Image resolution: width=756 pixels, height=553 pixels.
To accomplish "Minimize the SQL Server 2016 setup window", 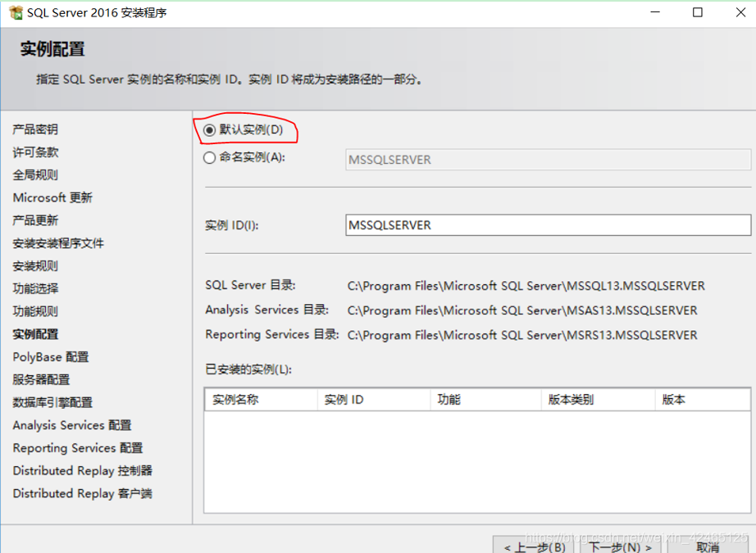I will coord(655,12).
